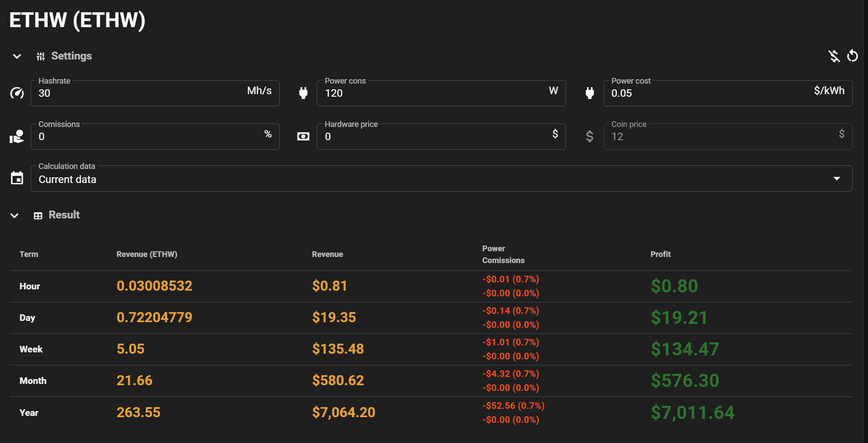Click the Hardware price banknote icon
Image resolution: width=868 pixels, height=443 pixels.
(303, 137)
